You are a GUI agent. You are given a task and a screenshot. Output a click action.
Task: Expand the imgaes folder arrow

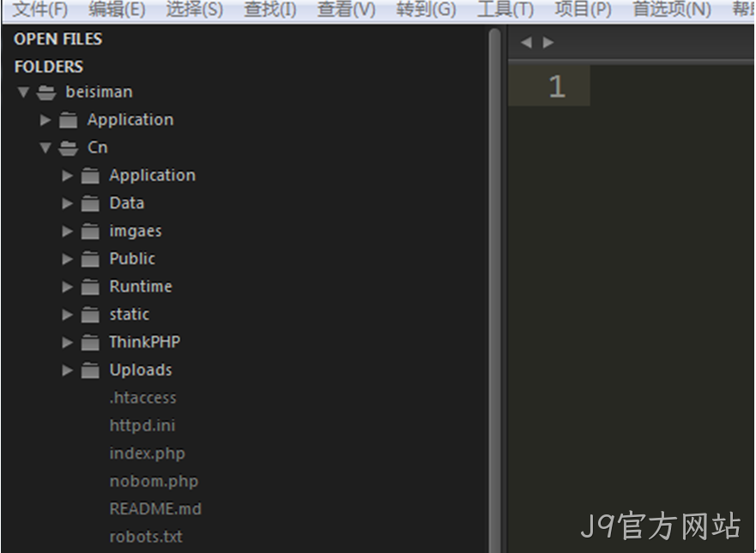pos(68,231)
